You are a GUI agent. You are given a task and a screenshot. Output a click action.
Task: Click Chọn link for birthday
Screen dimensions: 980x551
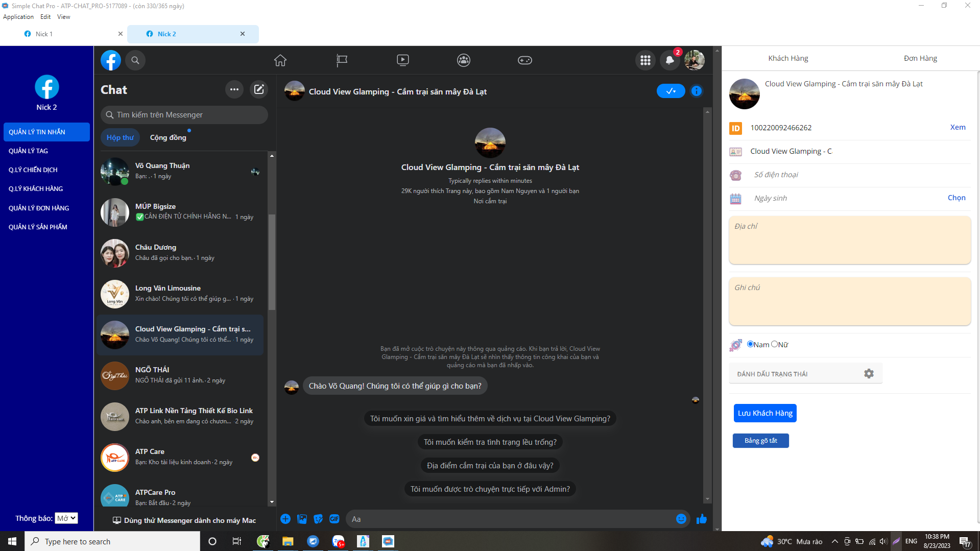coord(957,198)
